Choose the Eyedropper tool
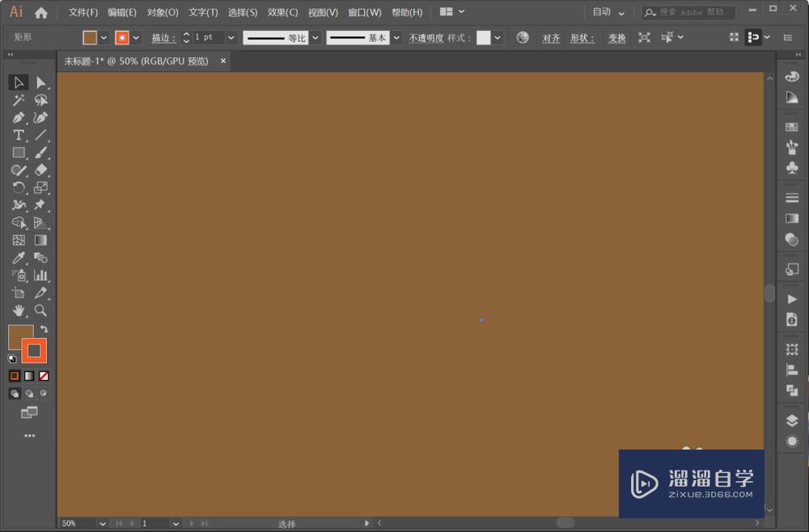 (19, 258)
